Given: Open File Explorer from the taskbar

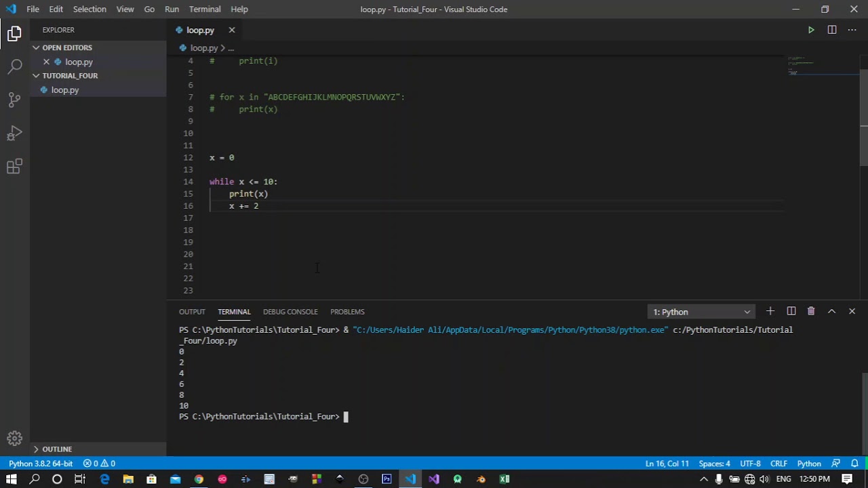Looking at the screenshot, I should 128,479.
